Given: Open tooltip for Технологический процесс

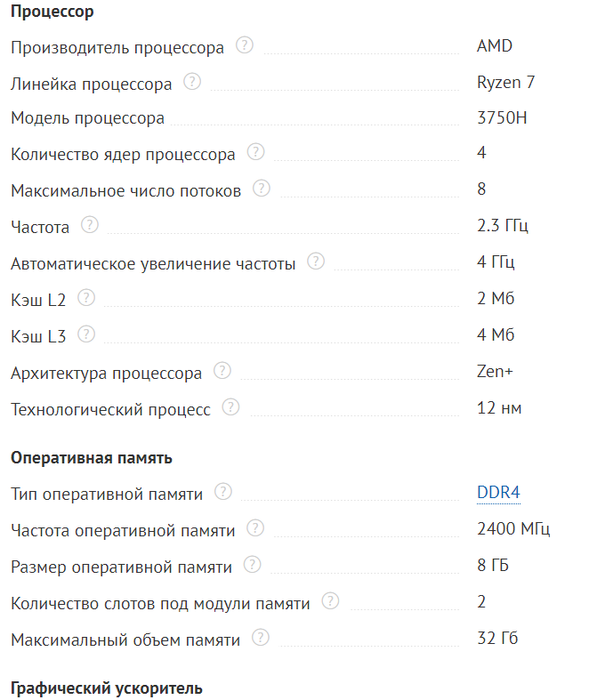Looking at the screenshot, I should coord(231,407).
